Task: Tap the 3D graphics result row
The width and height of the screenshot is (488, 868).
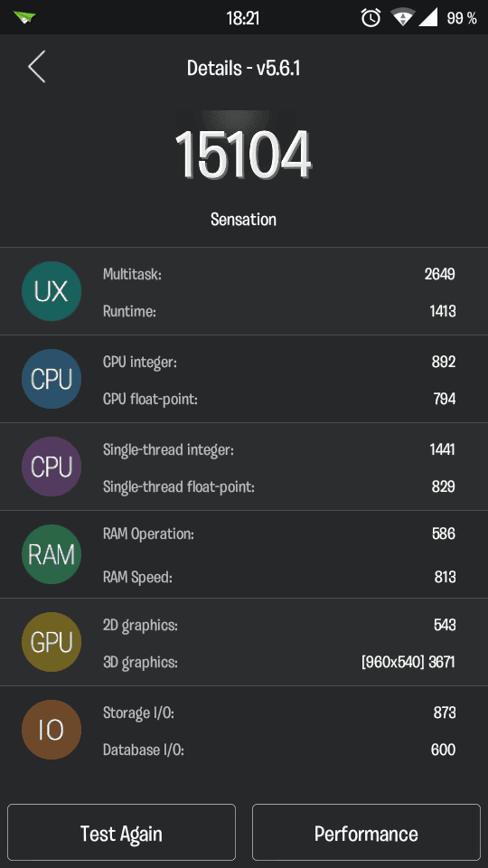Action: [279, 662]
